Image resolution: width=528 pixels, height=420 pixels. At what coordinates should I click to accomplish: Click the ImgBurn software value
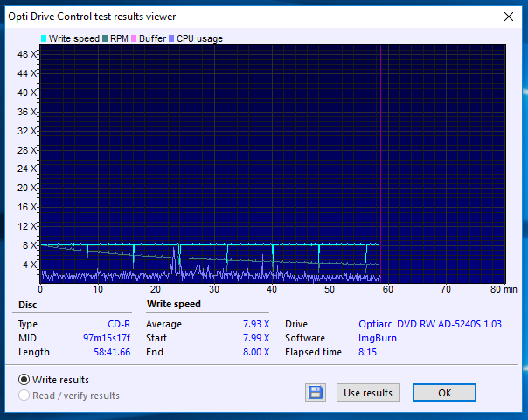click(x=378, y=338)
